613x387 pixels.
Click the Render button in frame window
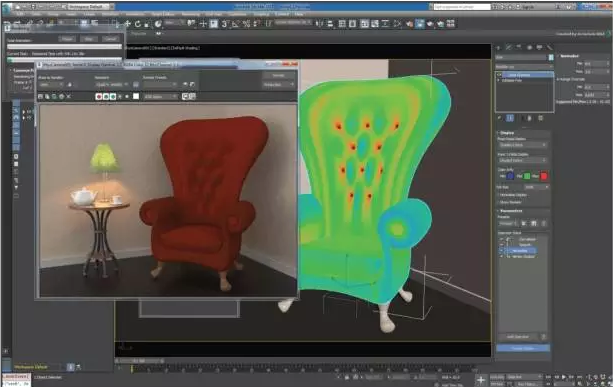[x=278, y=75]
